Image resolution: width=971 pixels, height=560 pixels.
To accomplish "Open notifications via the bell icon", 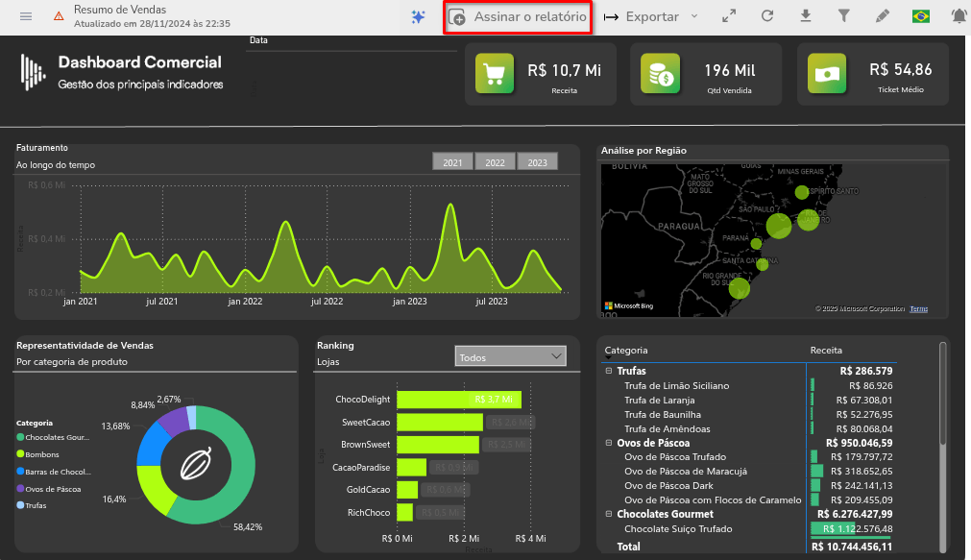I will (x=959, y=16).
